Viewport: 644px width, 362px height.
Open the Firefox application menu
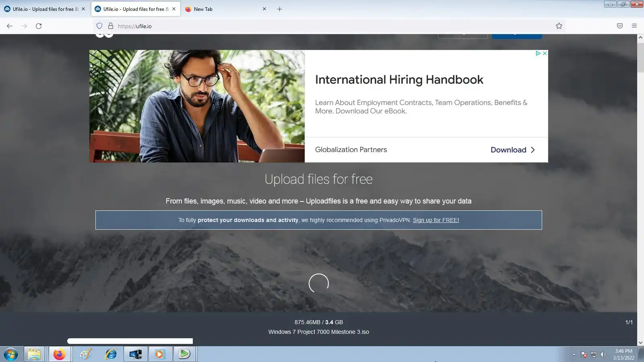pos(634,26)
